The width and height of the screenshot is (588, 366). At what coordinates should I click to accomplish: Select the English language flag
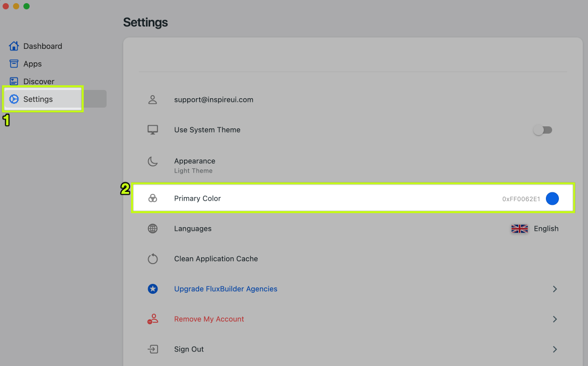point(519,229)
